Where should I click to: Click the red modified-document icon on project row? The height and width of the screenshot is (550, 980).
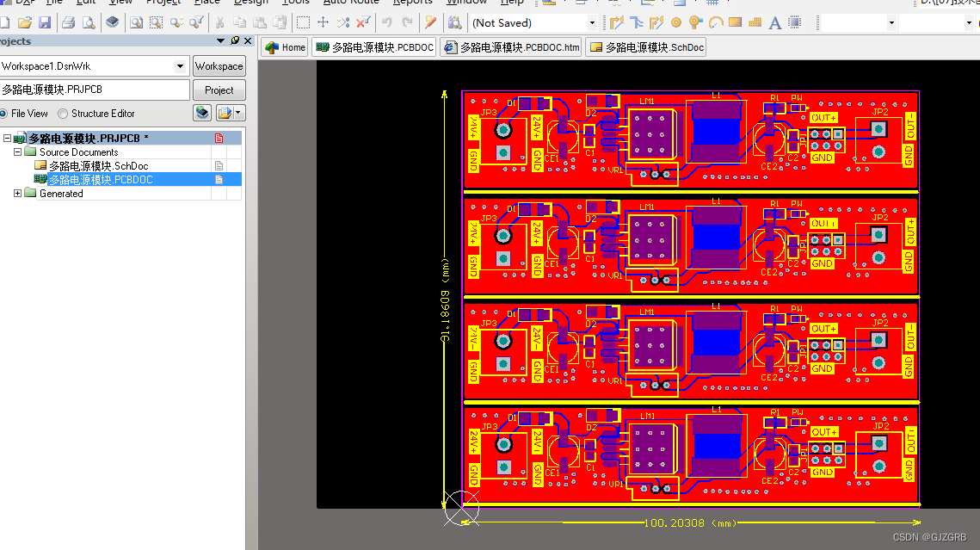219,138
